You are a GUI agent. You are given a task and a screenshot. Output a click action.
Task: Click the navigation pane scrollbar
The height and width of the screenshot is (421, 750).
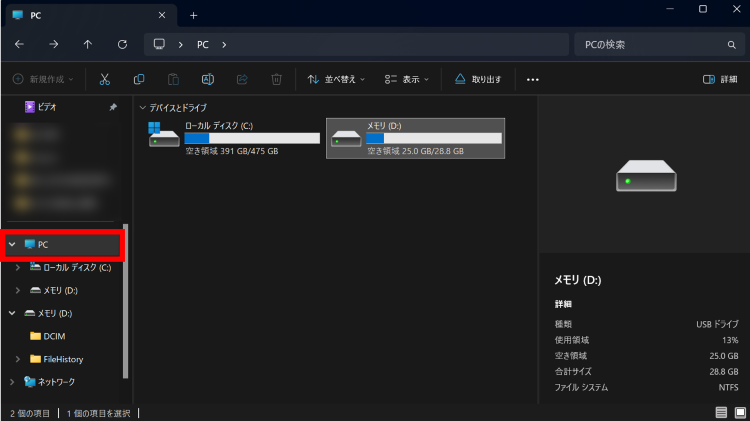pyautogui.click(x=125, y=301)
